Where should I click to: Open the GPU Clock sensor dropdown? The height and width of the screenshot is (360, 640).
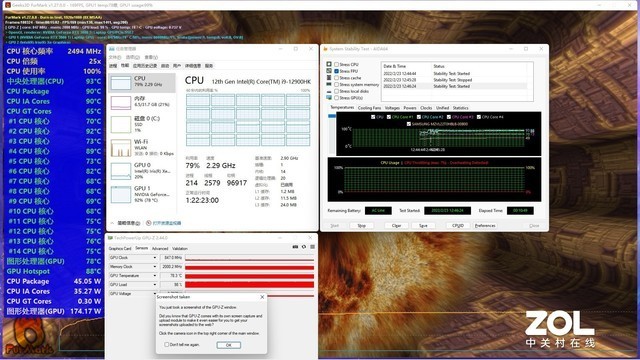pos(155,258)
